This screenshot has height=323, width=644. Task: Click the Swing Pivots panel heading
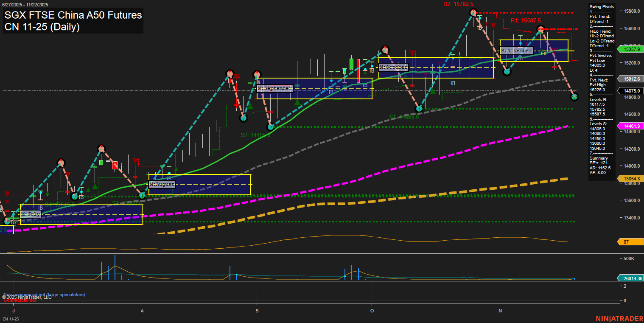[x=602, y=7]
